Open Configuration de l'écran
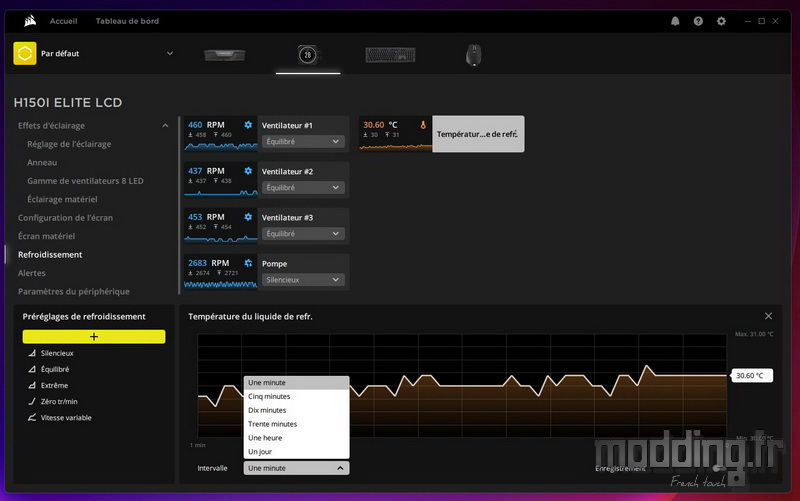Screen dimensions: 800x501 coord(65,217)
